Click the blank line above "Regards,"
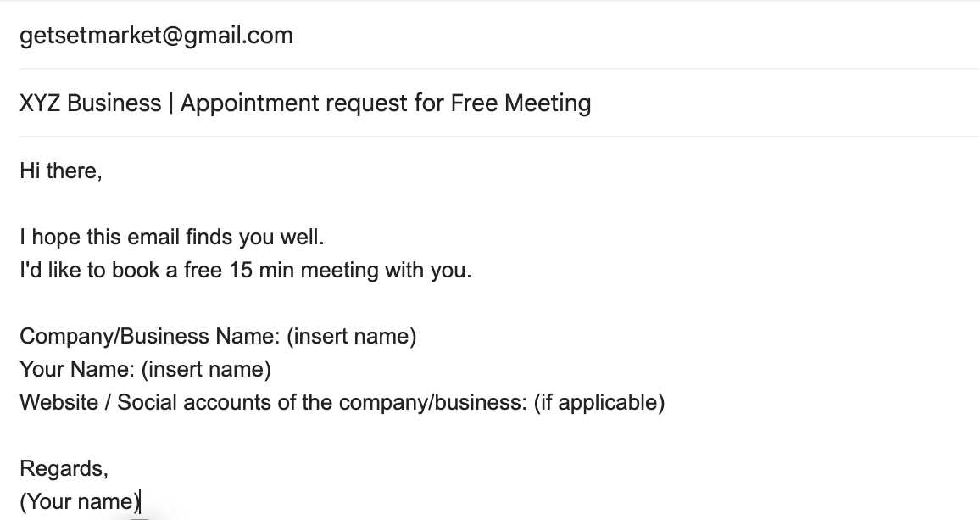Screen dimensions: 980x520 click(x=254, y=434)
